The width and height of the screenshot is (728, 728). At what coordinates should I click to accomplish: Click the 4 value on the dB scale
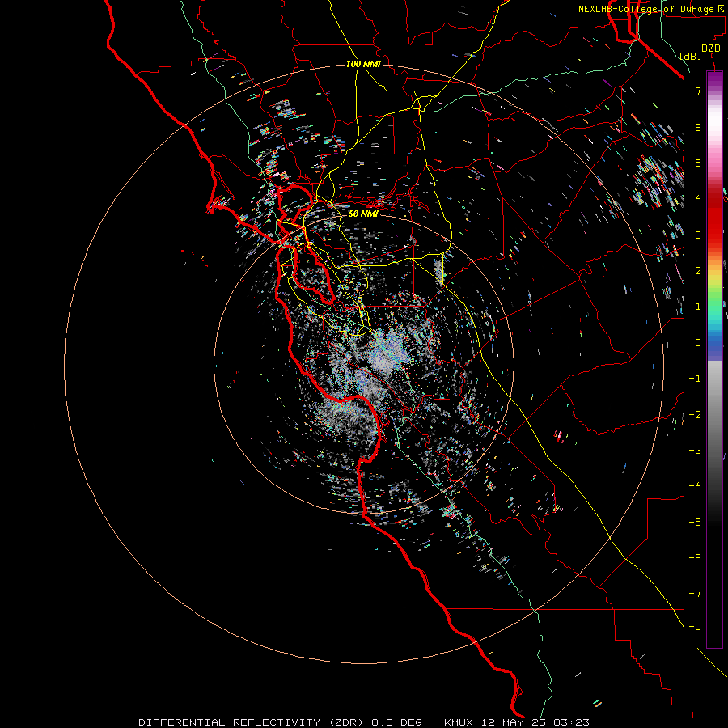tap(698, 199)
